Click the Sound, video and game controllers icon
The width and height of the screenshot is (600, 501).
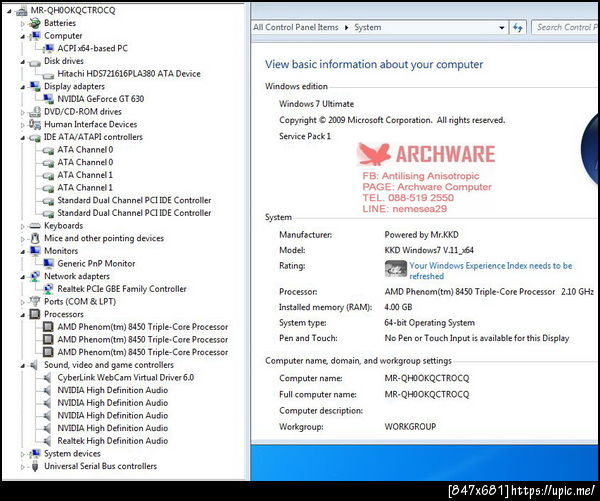tap(35, 365)
